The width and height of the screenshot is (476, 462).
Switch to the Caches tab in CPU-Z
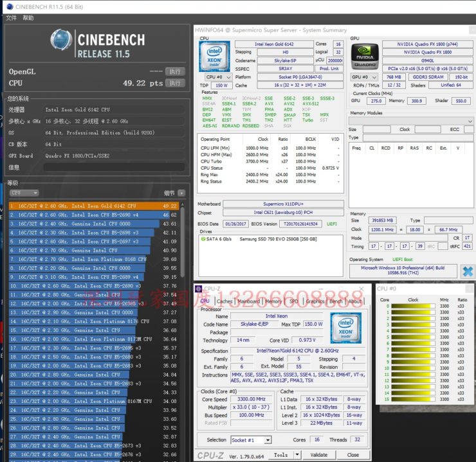pyautogui.click(x=224, y=301)
